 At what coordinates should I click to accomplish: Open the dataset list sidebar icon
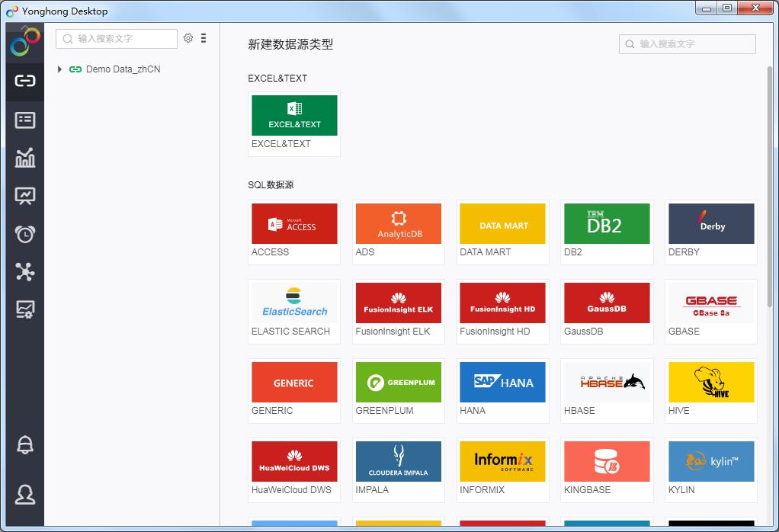coord(25,120)
